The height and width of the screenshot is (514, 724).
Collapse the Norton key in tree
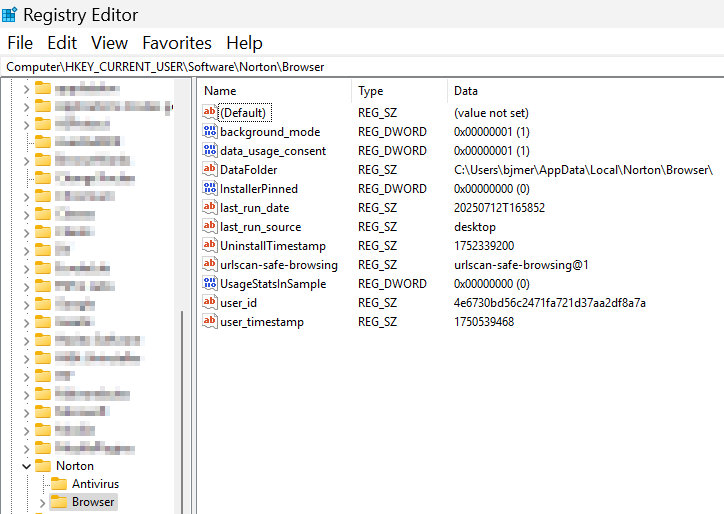click(25, 466)
